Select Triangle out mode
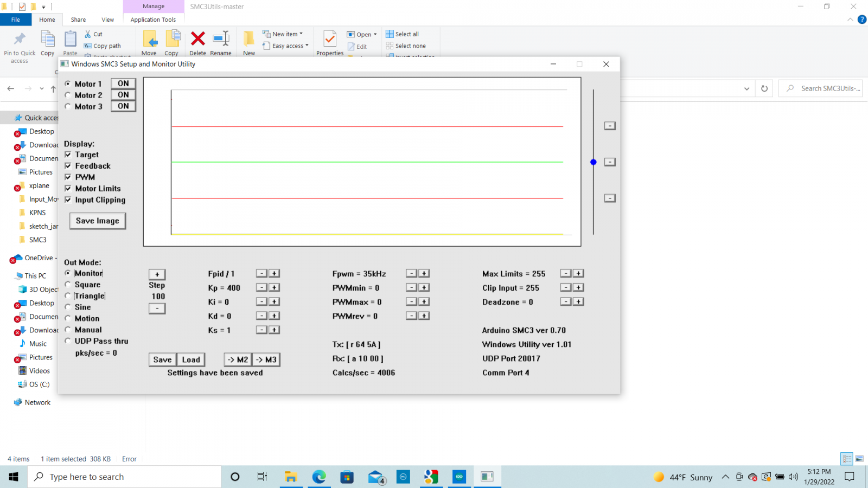The height and width of the screenshot is (488, 868). (x=68, y=296)
